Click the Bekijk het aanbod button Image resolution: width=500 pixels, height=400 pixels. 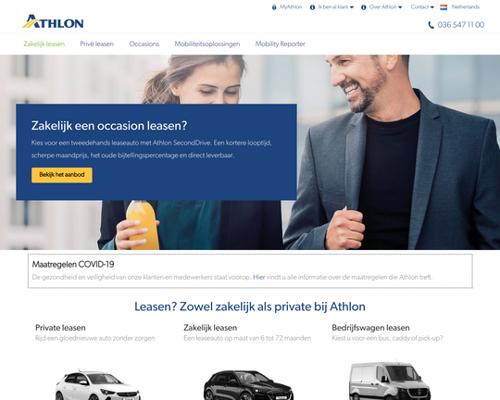click(62, 175)
